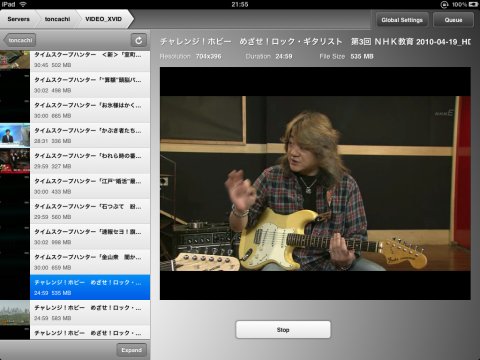The image size is (480, 360).
Task: Select the 28:31 336 MB video item
Action: point(90,135)
